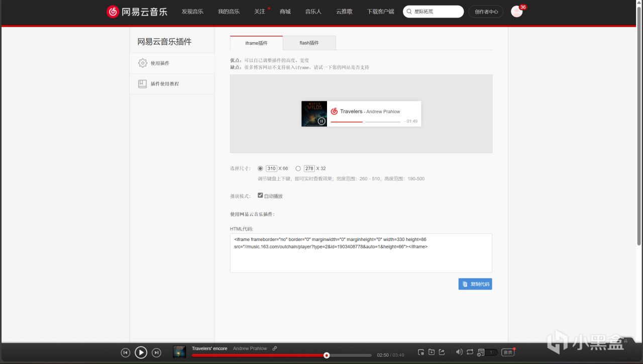Click the share icon in player bar
Screen dimensions: 643x364
pyautogui.click(x=442, y=352)
